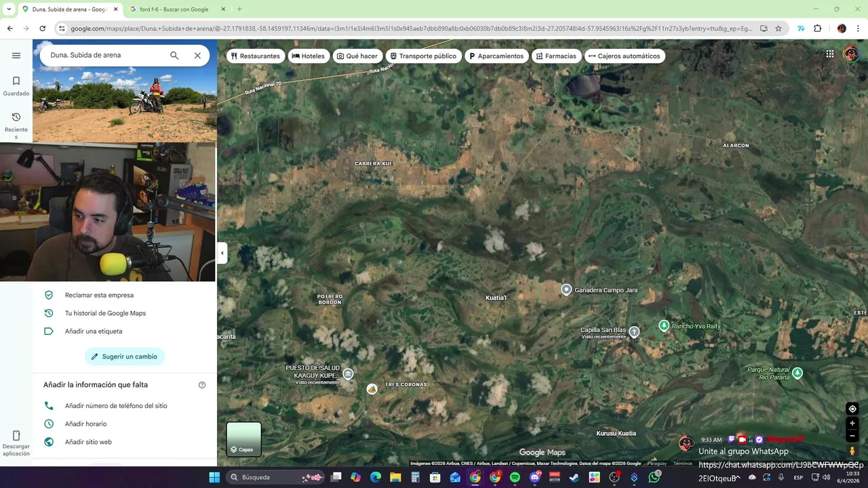This screenshot has height=488, width=868.
Task: Open Puesto de Salud Kaaguy Kupe marker
Action: tap(348, 373)
